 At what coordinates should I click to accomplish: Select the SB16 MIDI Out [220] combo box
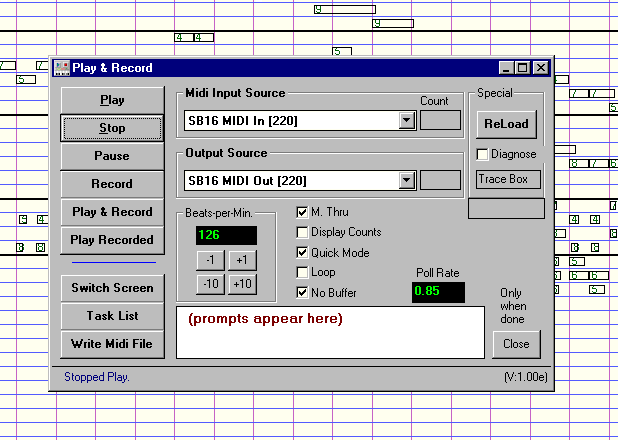pyautogui.click(x=300, y=181)
